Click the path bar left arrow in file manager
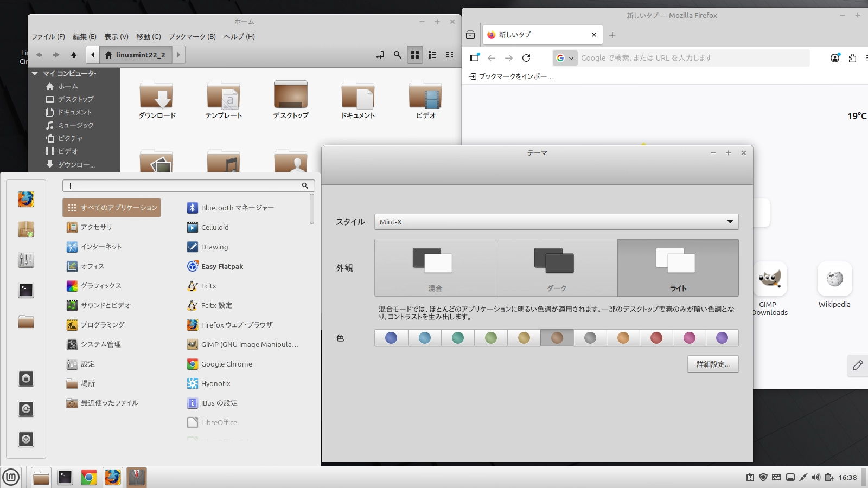This screenshot has width=868, height=488. 93,55
